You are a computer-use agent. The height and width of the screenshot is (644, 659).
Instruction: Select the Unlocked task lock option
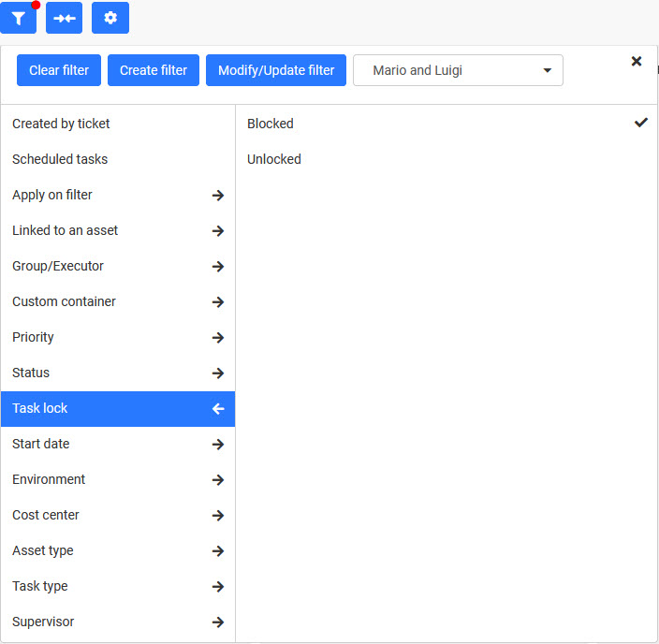[447, 159]
